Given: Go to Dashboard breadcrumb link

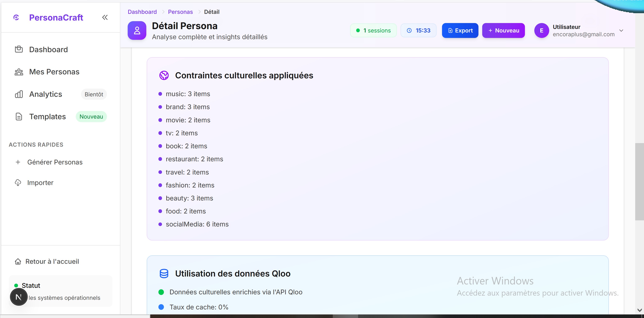Looking at the screenshot, I should pyautogui.click(x=142, y=12).
